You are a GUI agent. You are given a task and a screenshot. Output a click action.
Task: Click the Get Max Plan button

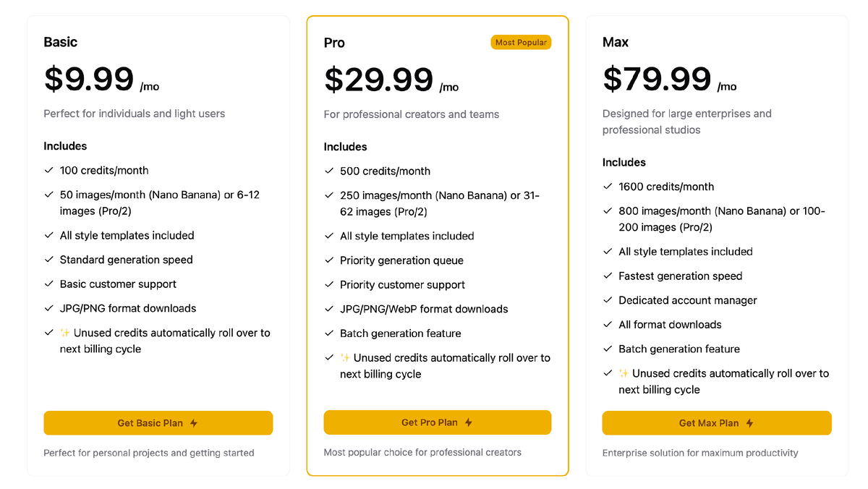716,423
